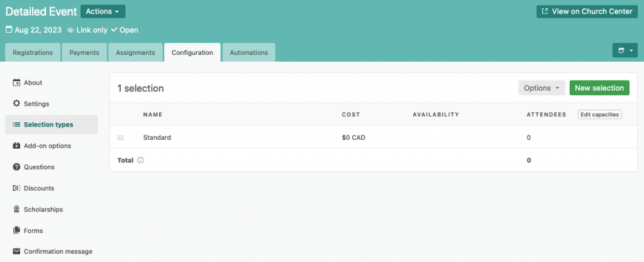Click the Forms document icon
Image resolution: width=644 pixels, height=262 pixels.
tap(16, 231)
